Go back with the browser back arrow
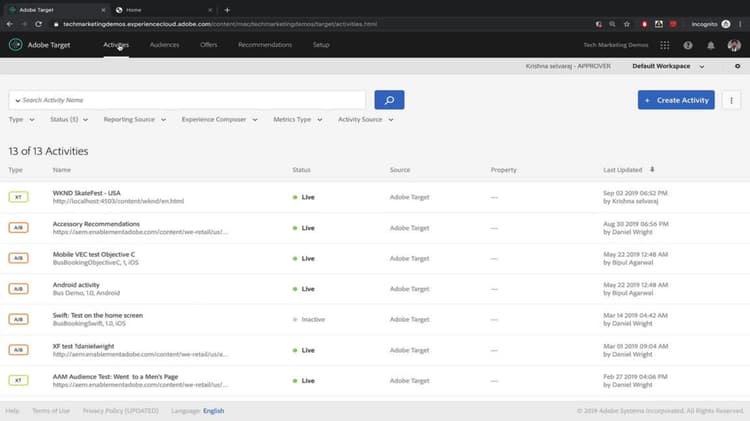Viewport: 750px width, 421px height. (10, 24)
